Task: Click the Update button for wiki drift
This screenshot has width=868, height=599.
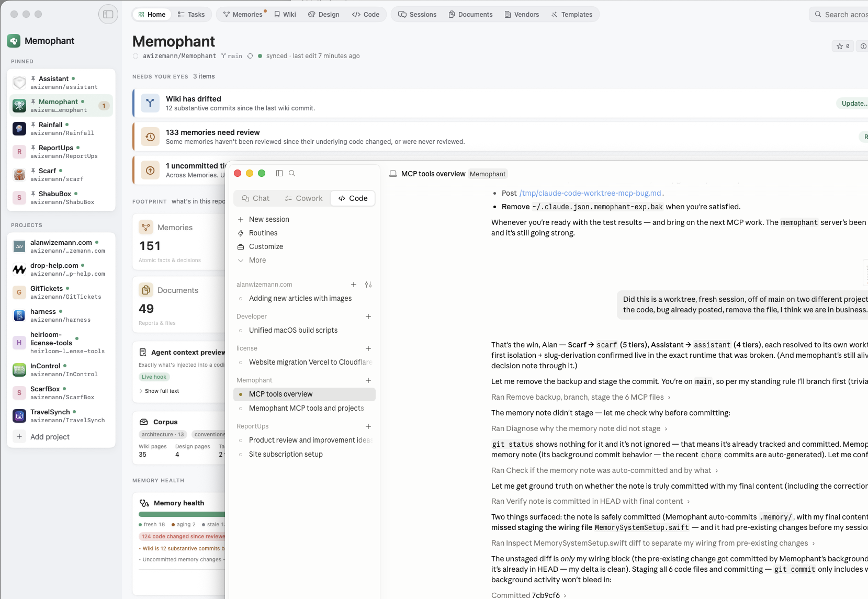Action: (x=852, y=103)
